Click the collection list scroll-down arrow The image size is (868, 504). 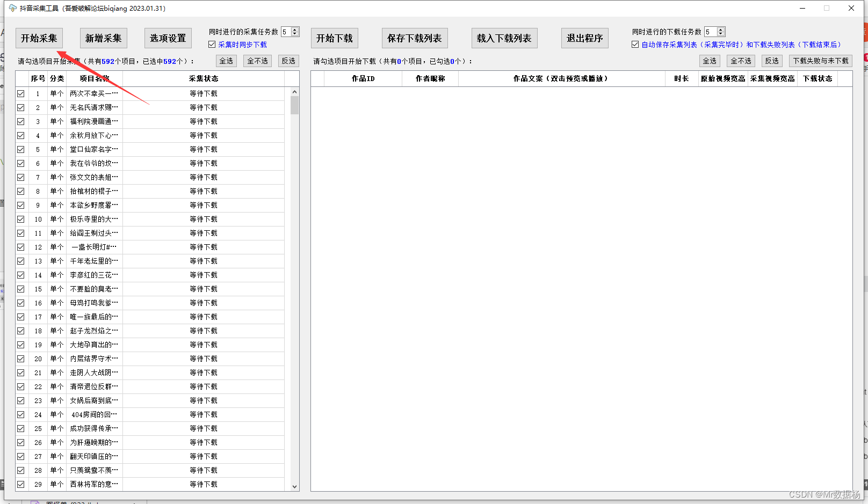[294, 486]
